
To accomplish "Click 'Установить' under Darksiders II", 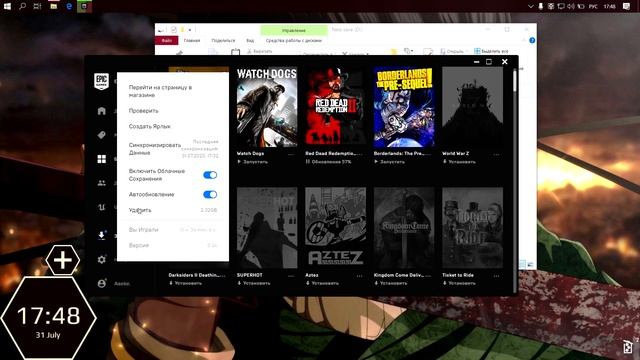I will point(185,283).
